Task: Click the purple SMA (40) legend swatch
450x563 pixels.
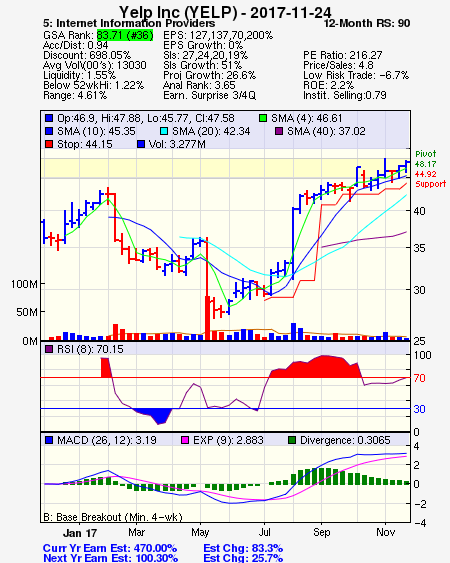Action: point(279,131)
